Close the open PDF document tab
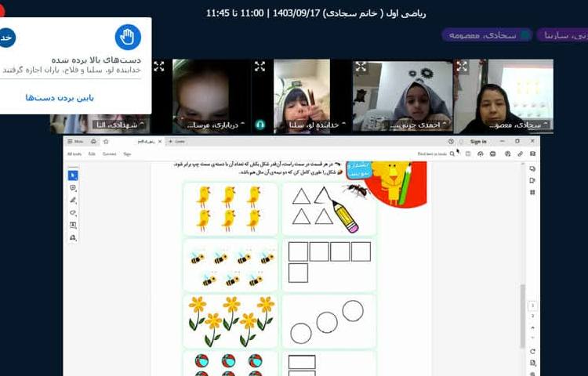The image size is (588, 376). [x=160, y=142]
